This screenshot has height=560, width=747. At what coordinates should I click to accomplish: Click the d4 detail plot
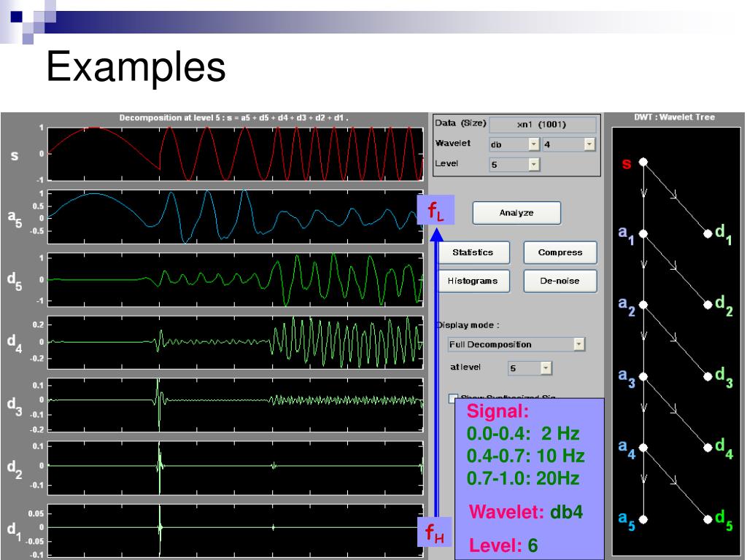click(236, 343)
